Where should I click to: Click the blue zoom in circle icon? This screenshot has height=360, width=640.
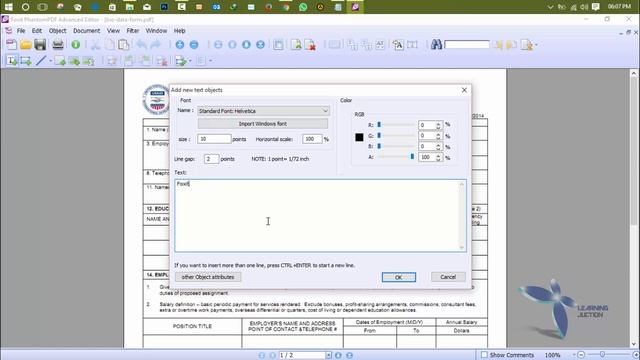coord(180,44)
